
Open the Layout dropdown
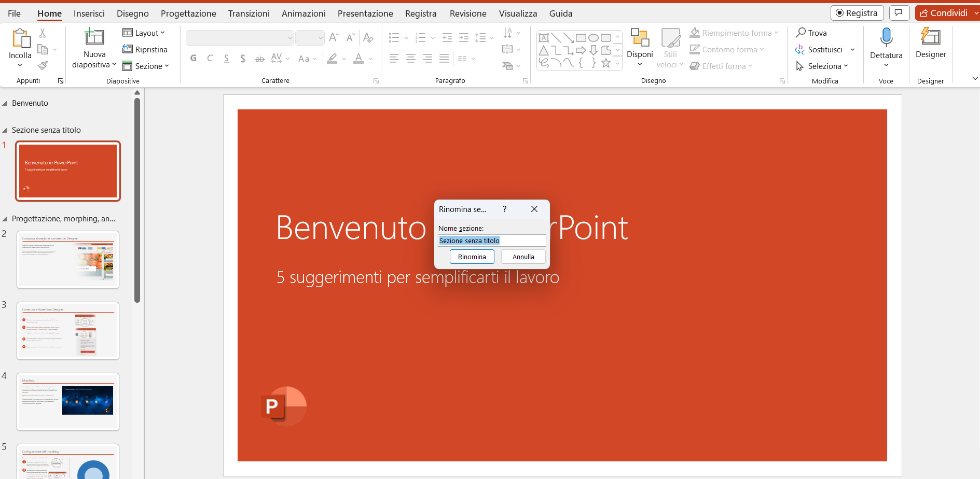pyautogui.click(x=144, y=32)
